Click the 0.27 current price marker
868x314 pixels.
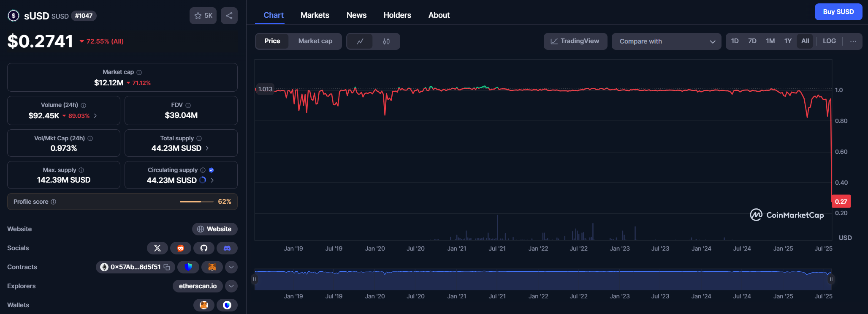pyautogui.click(x=841, y=202)
